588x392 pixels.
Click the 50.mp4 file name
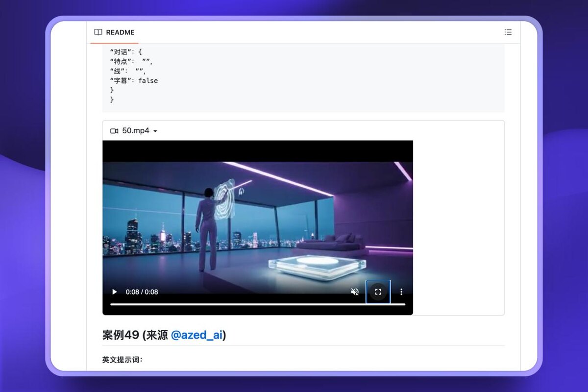[x=136, y=131]
